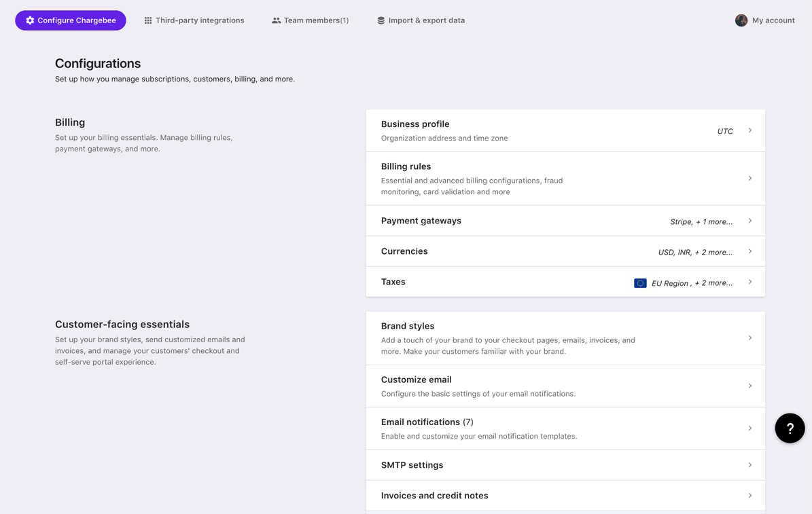The height and width of the screenshot is (514, 812).
Task: Go to SMTP settings
Action: [x=565, y=465]
